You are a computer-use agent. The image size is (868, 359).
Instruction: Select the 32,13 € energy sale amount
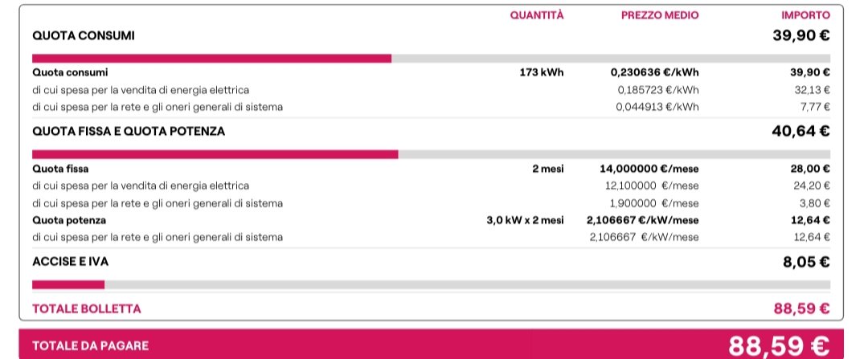812,90
